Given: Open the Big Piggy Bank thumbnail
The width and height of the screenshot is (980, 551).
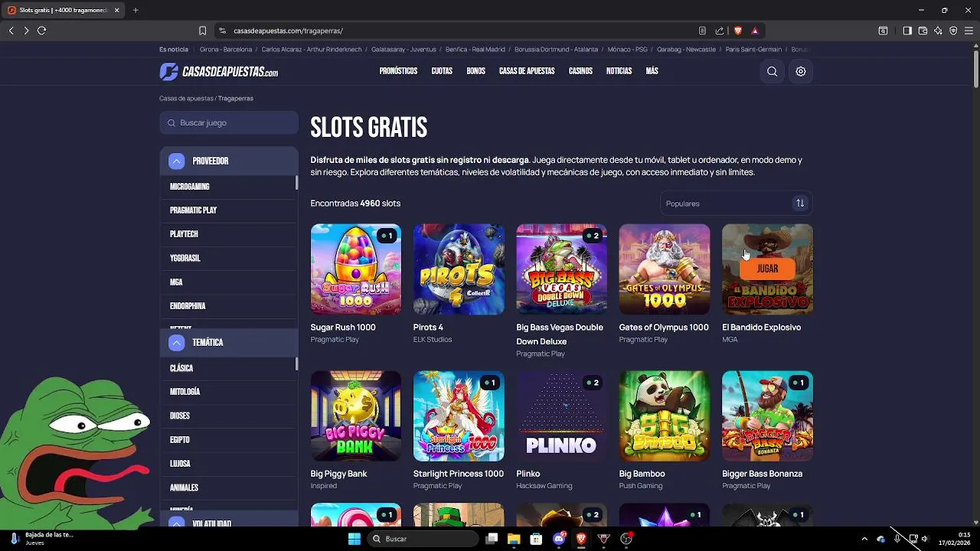Looking at the screenshot, I should pyautogui.click(x=355, y=416).
